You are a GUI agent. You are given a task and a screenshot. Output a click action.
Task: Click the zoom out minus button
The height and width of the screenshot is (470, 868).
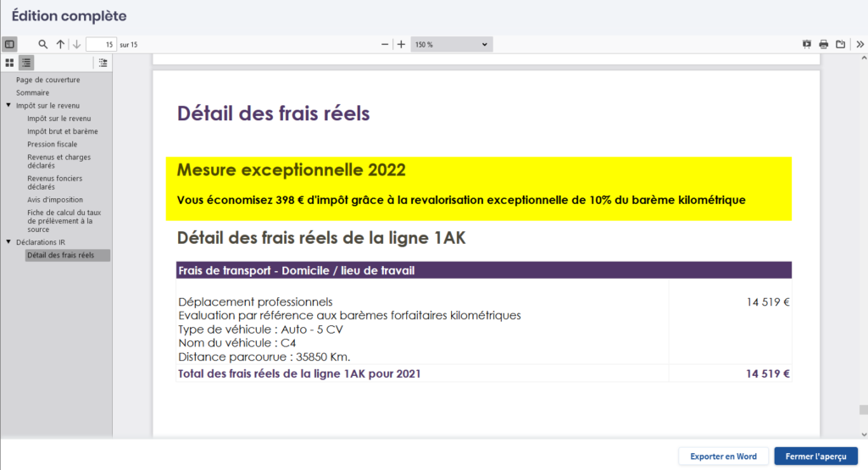tap(385, 44)
